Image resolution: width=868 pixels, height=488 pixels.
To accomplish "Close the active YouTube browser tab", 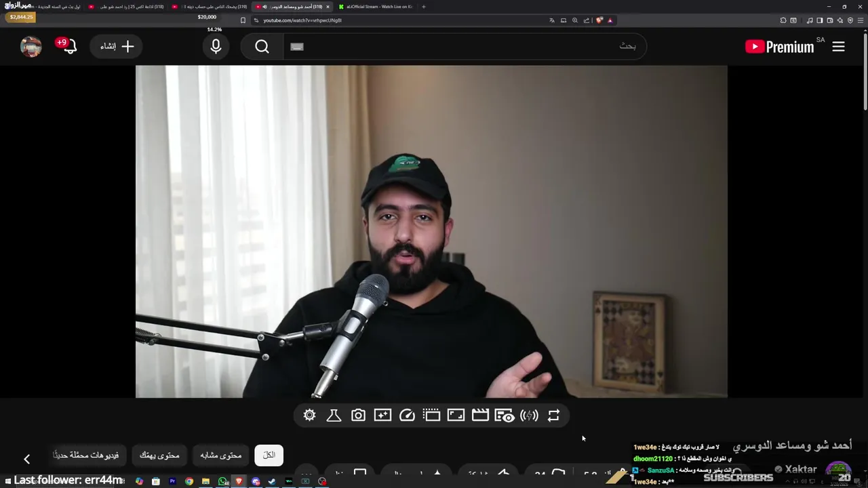I will point(328,7).
